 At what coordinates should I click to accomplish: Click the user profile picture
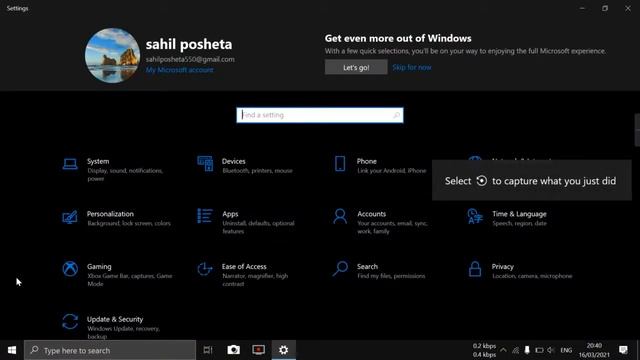(x=112, y=56)
